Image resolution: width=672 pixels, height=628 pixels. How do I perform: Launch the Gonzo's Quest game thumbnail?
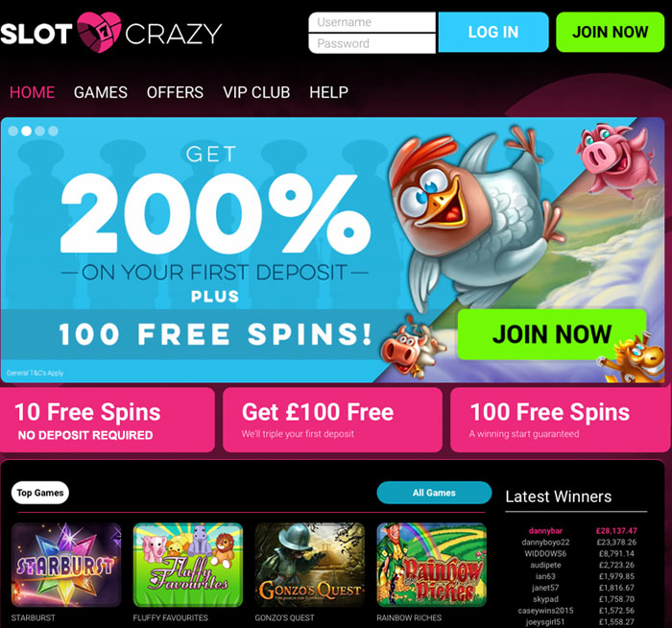tap(309, 565)
